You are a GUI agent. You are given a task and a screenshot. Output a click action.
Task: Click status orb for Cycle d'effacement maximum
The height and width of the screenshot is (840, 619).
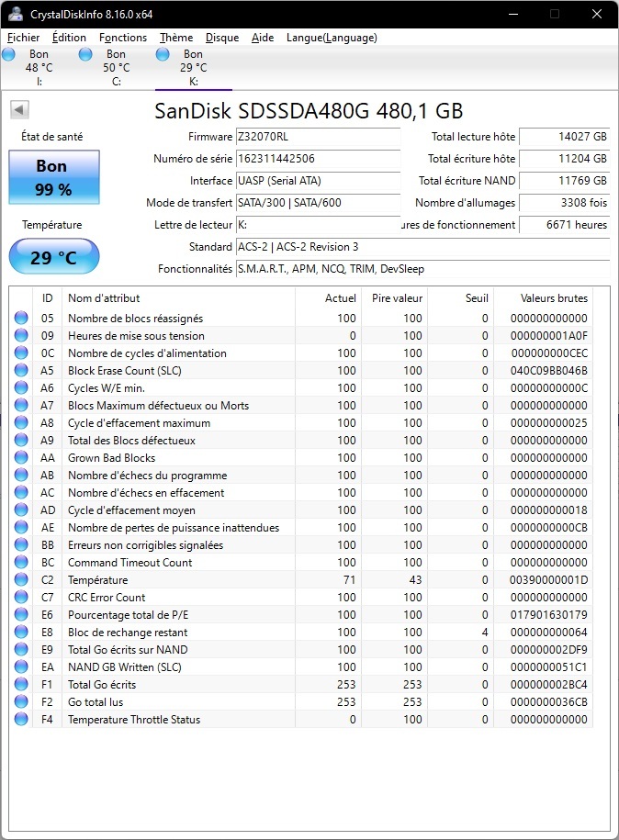click(x=21, y=422)
